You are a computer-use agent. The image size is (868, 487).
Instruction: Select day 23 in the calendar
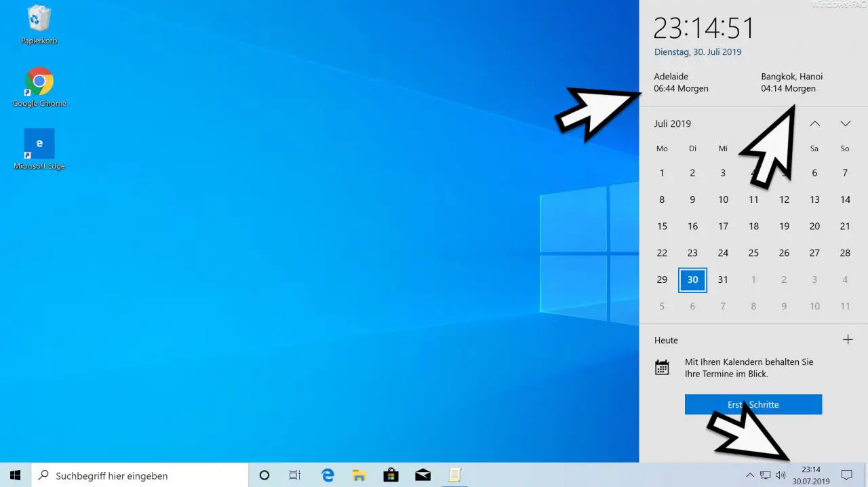click(x=692, y=253)
